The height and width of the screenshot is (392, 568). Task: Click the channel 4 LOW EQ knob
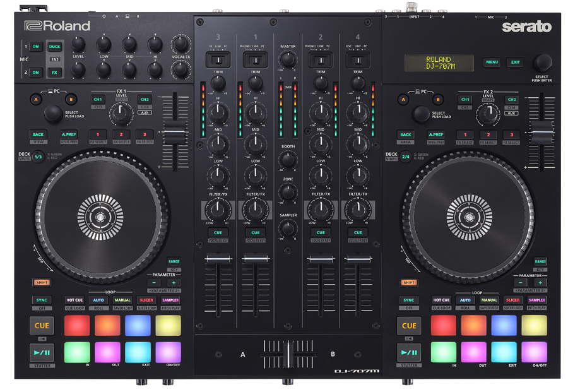click(358, 175)
